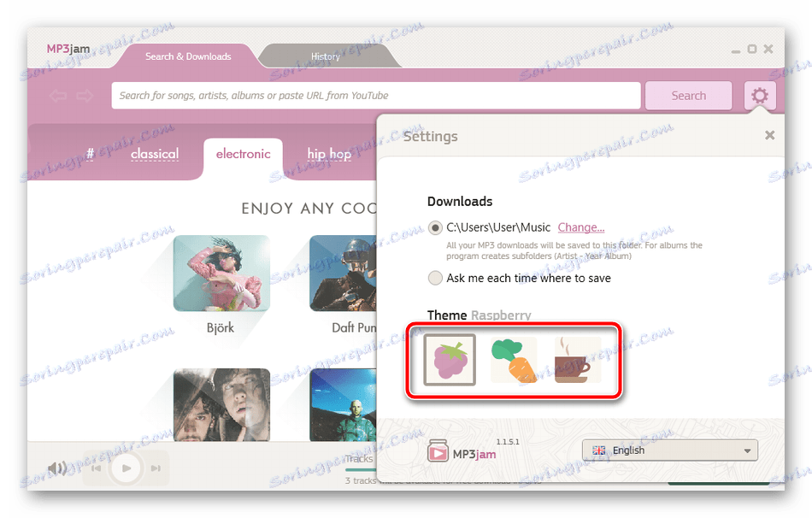Viewport: 812px width, 518px height.
Task: Click in the song search field
Action: point(376,96)
